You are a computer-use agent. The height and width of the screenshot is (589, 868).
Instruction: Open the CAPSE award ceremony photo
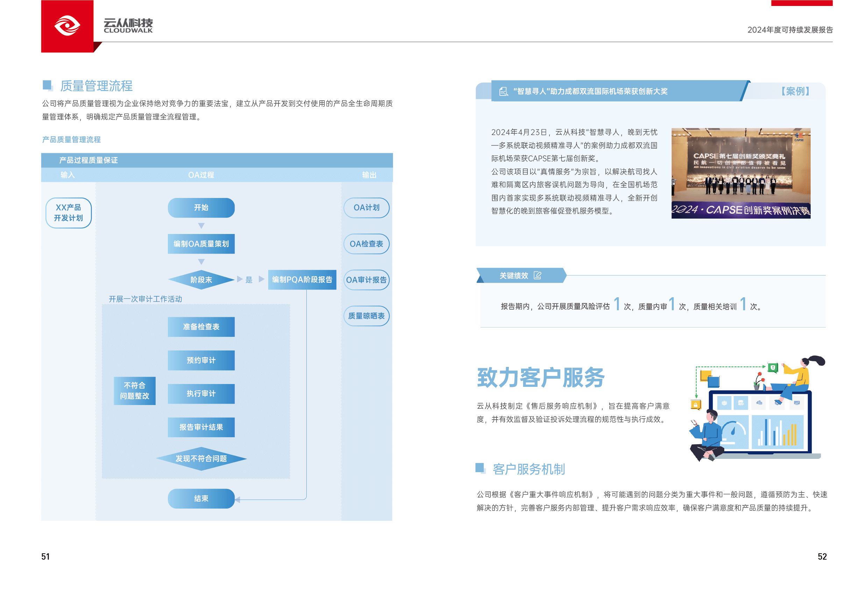[x=741, y=173]
